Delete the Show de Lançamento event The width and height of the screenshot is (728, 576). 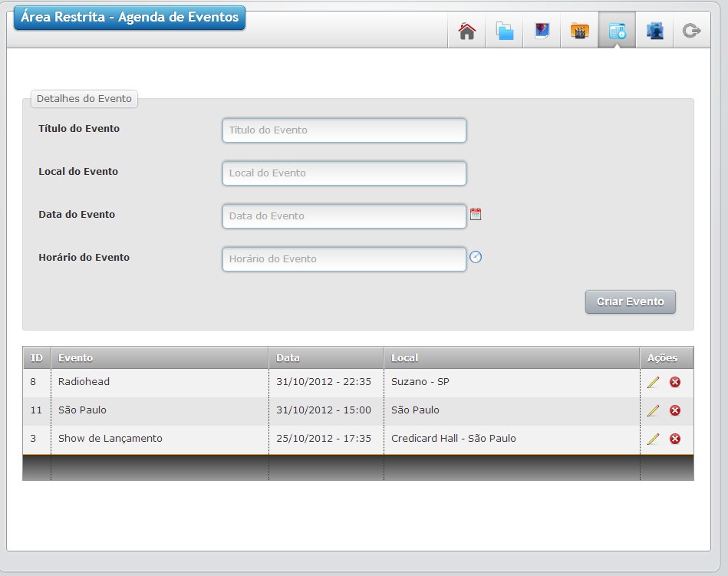click(675, 439)
